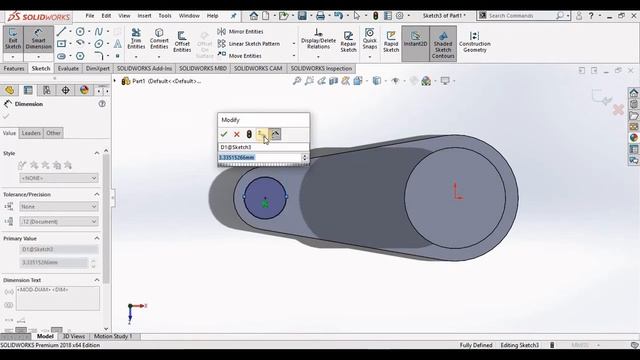Click Offset Entities tool
The height and width of the screenshot is (360, 640).
pos(182,42)
